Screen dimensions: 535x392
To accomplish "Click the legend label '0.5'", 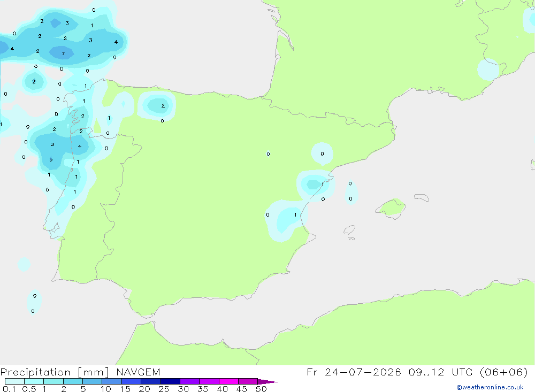I will pos(29,389).
